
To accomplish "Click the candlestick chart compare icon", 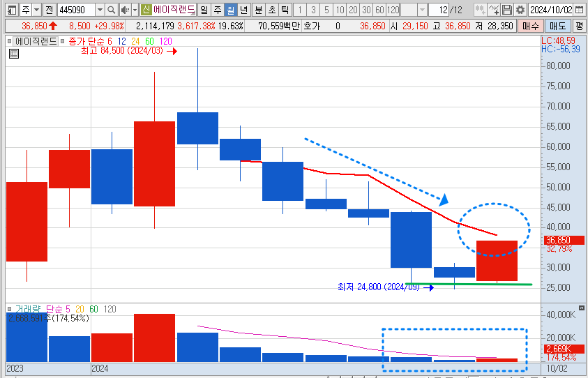I will tap(480, 10).
